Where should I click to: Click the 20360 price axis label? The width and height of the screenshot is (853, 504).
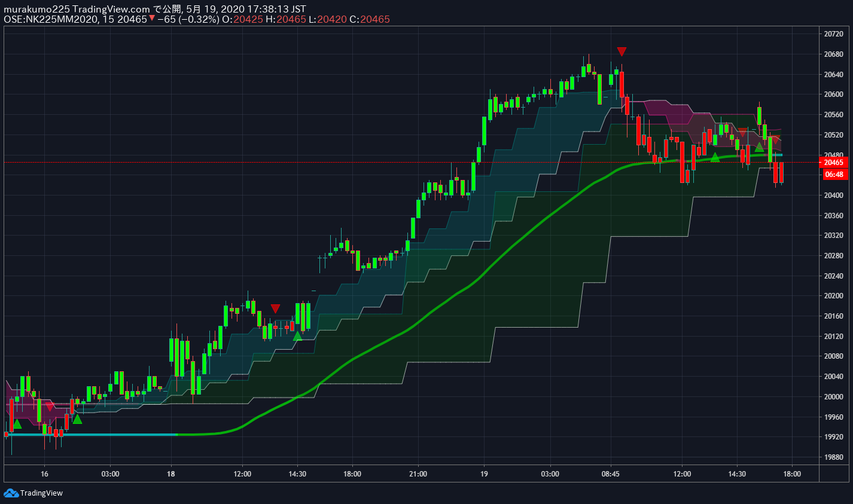tap(834, 216)
